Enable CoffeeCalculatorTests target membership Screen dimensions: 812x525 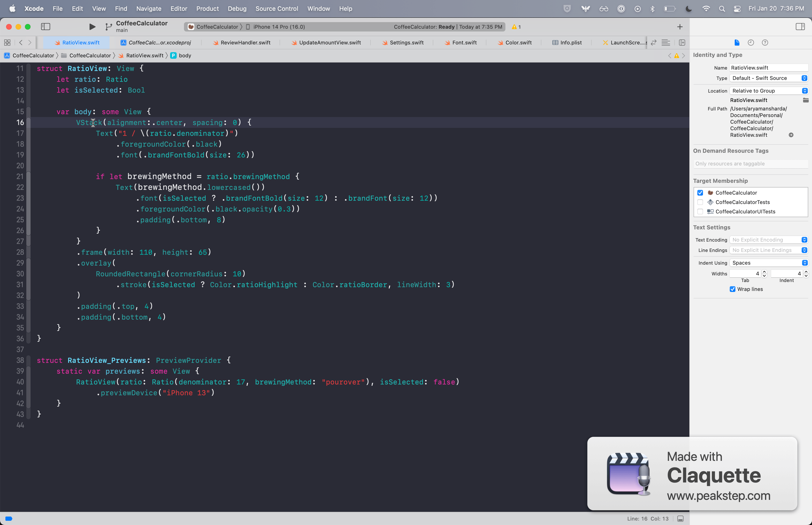coord(700,202)
